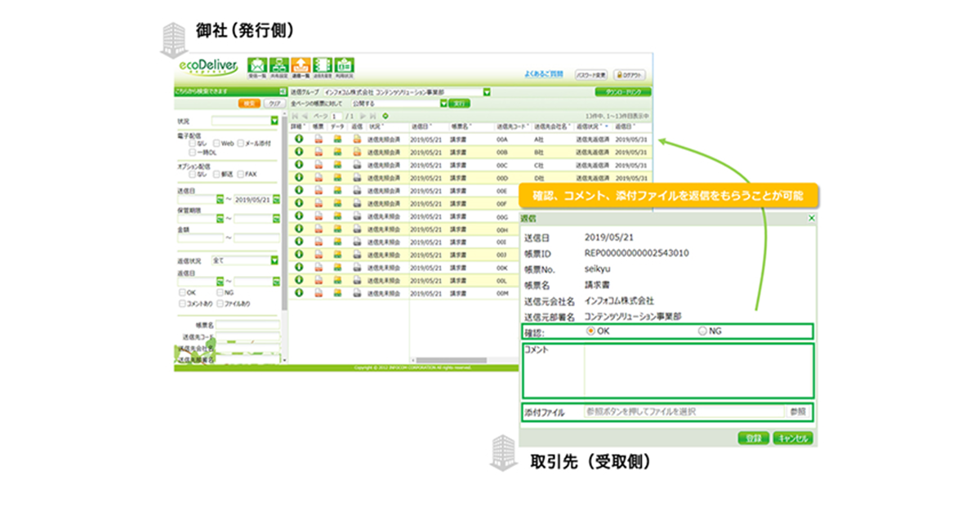This screenshot has width=980, height=511.
Task: Expand the 送信グループ dropdown
Action: coord(486,92)
